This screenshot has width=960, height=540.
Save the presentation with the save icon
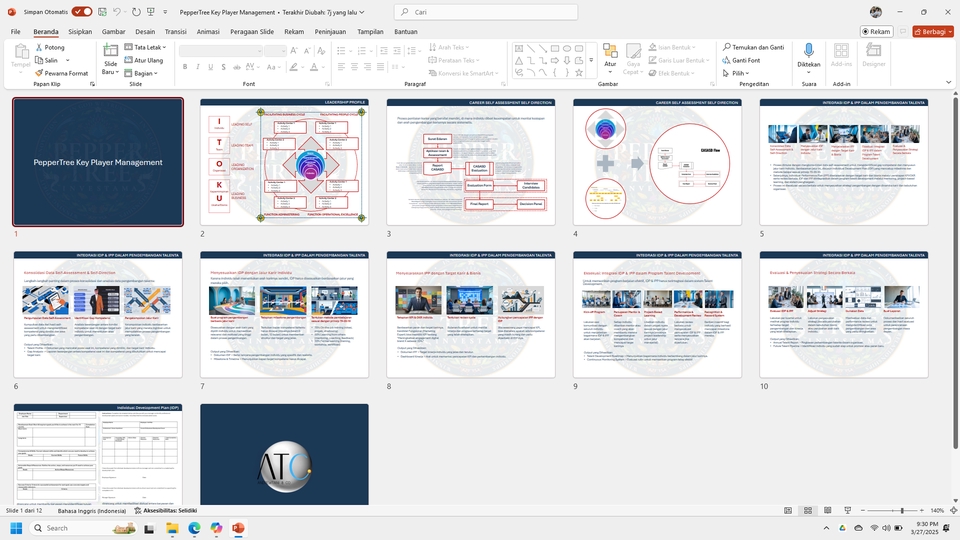tap(102, 12)
